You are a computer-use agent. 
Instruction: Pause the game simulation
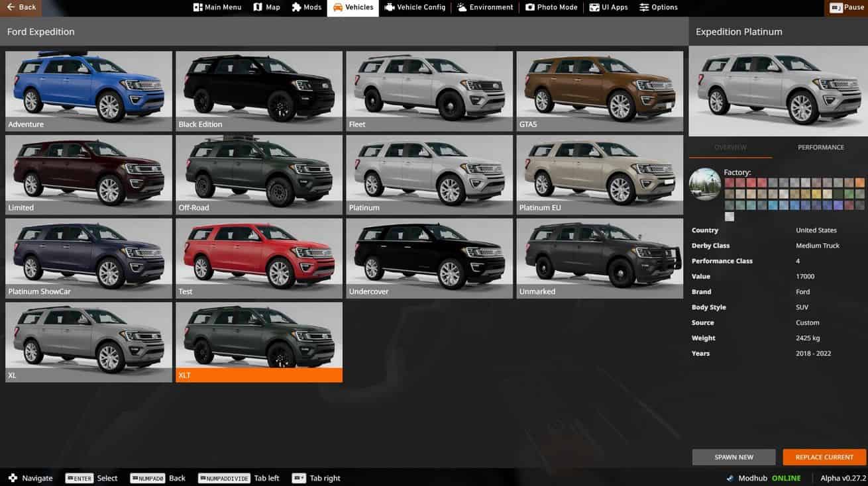847,7
